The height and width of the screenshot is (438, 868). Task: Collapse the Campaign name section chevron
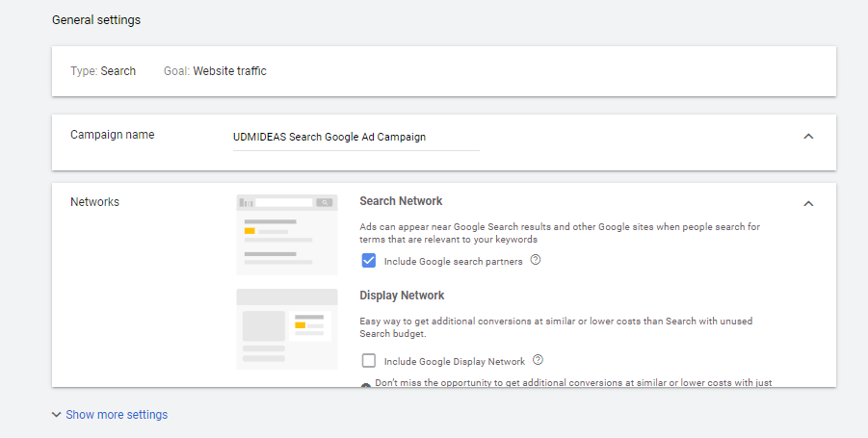pyautogui.click(x=808, y=137)
